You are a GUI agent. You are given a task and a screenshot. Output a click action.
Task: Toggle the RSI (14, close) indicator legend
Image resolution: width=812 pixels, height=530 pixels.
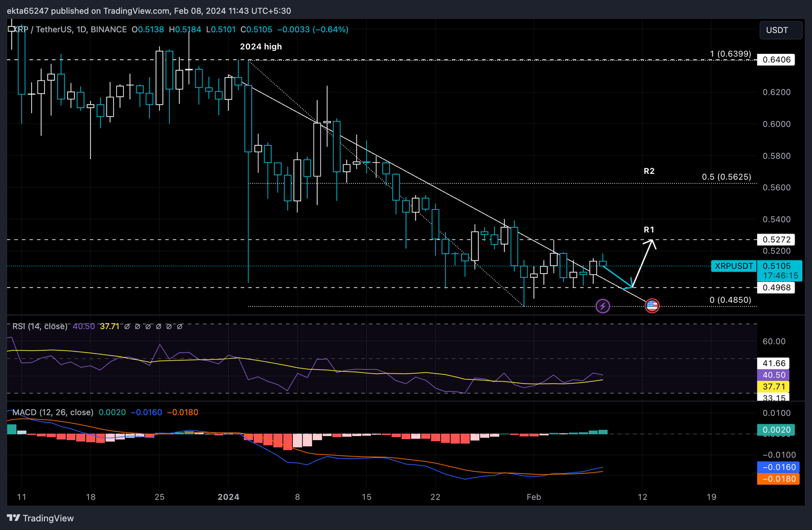pyautogui.click(x=39, y=326)
